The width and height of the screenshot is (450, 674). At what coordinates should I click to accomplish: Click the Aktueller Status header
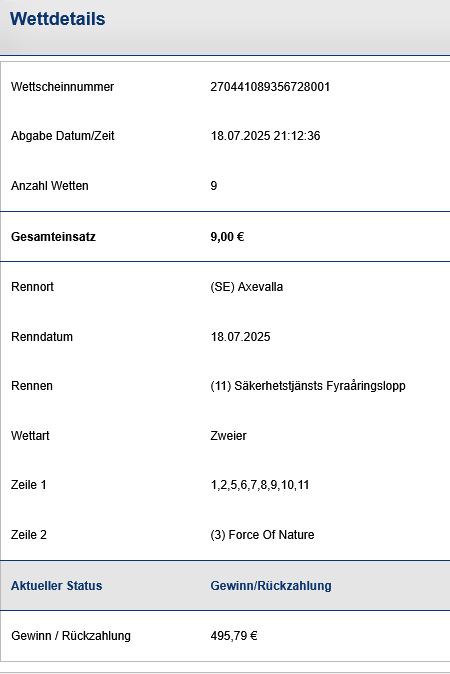pos(56,586)
